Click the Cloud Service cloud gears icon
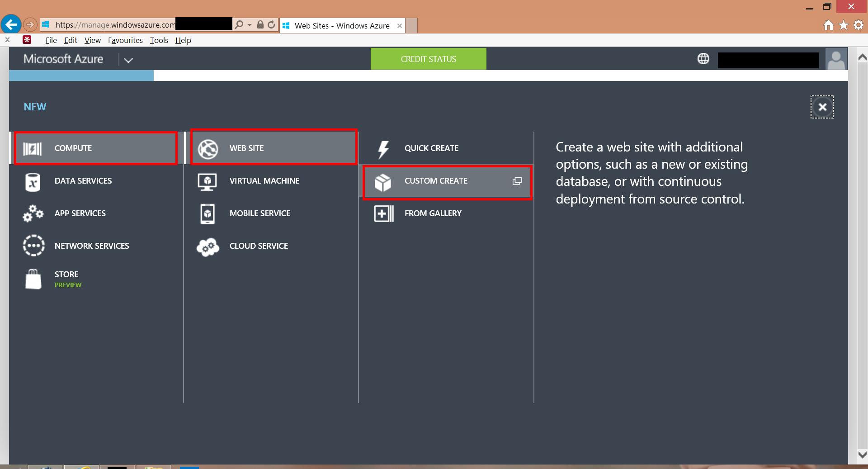 coord(208,247)
